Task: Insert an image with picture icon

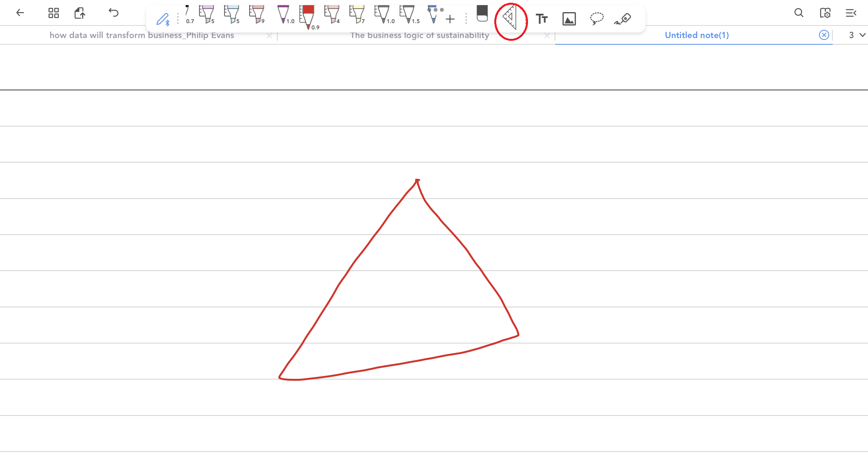Action: point(569,18)
